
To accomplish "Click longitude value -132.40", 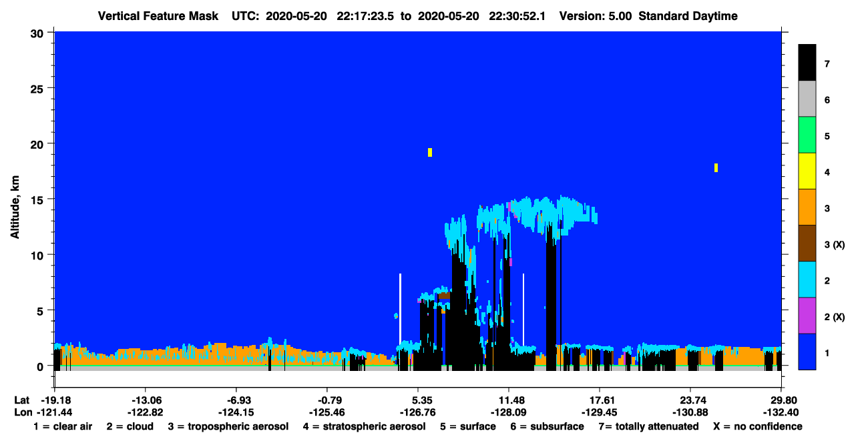I will pyautogui.click(x=781, y=412).
